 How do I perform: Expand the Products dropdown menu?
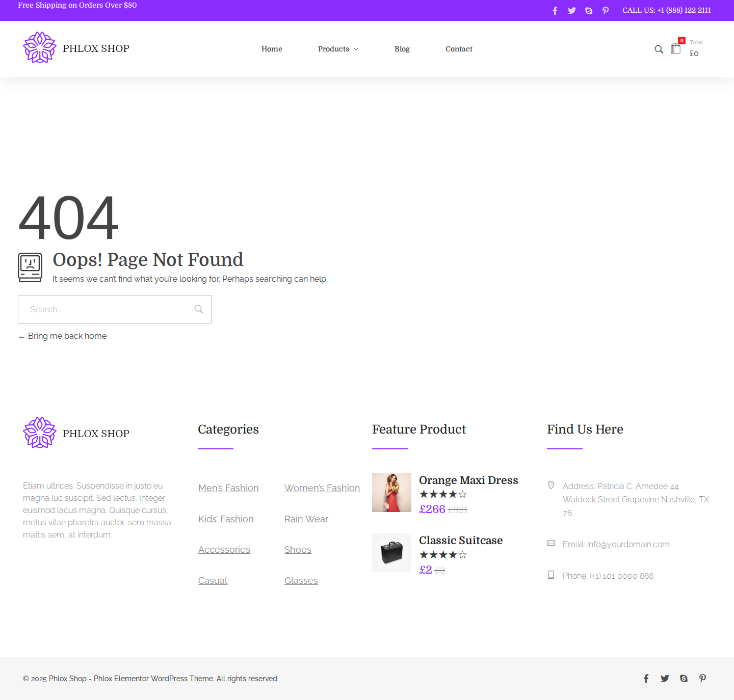coord(338,49)
